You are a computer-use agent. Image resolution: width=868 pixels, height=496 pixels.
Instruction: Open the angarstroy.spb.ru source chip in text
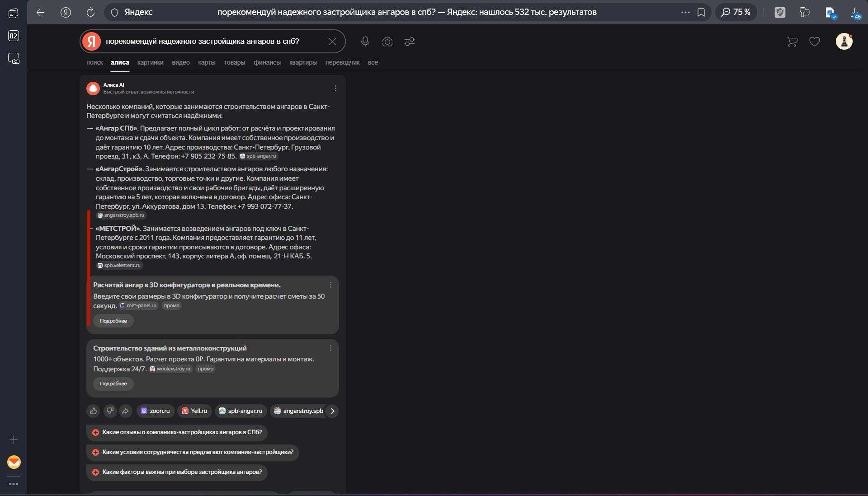[121, 215]
